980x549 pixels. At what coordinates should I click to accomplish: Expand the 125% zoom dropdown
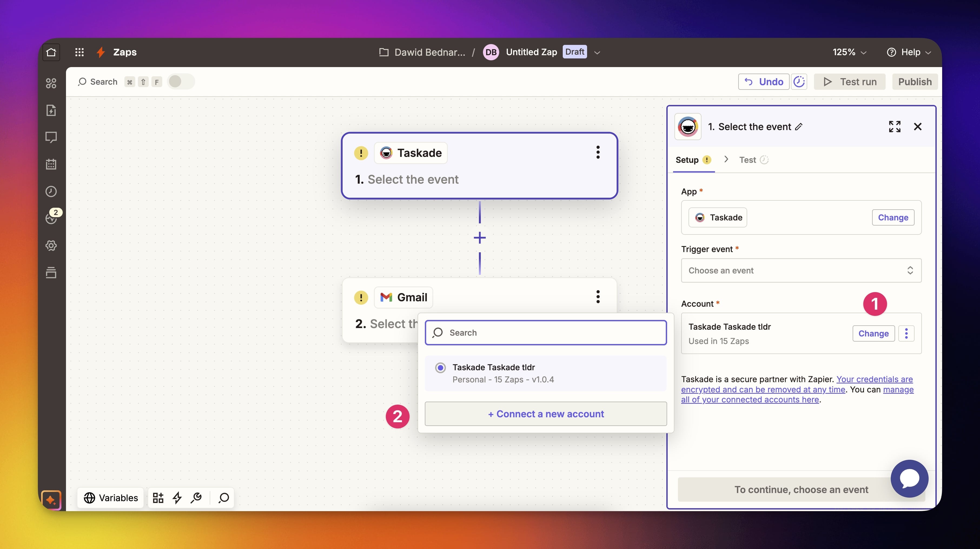click(x=849, y=52)
